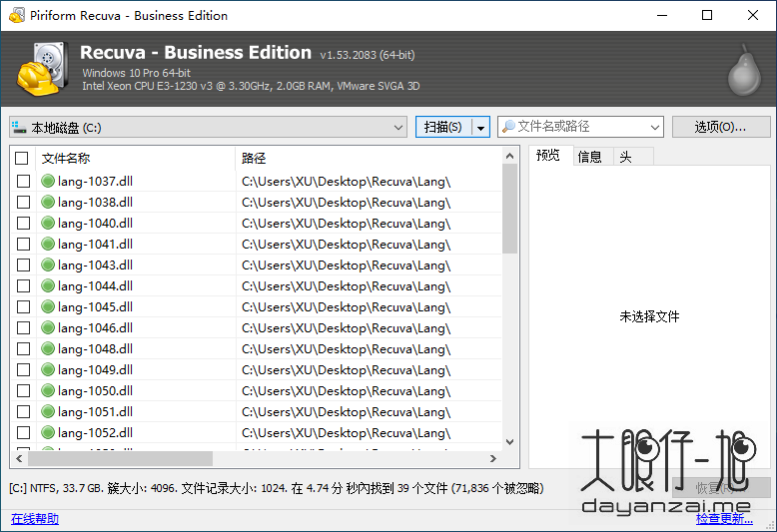Toggle the select-all checkbox in header
The image size is (777, 532).
click(x=21, y=158)
